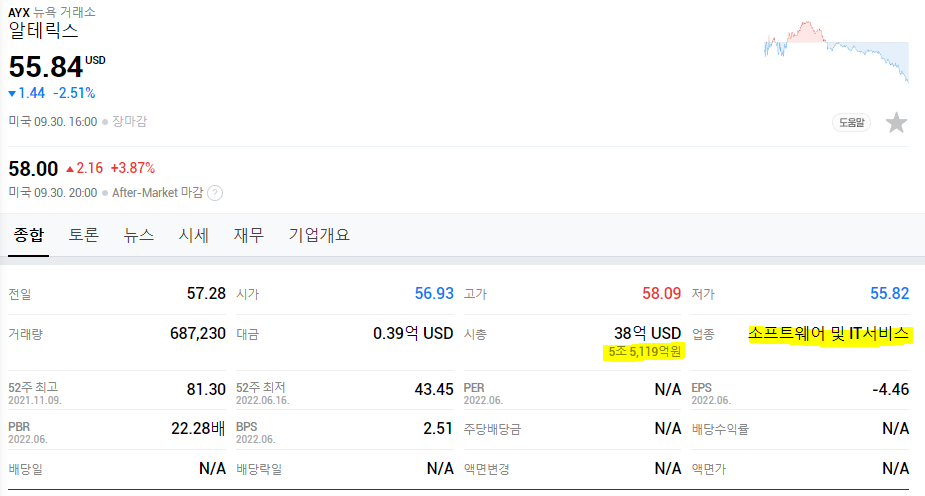Click the 저가 value 55.82

[x=890, y=293]
